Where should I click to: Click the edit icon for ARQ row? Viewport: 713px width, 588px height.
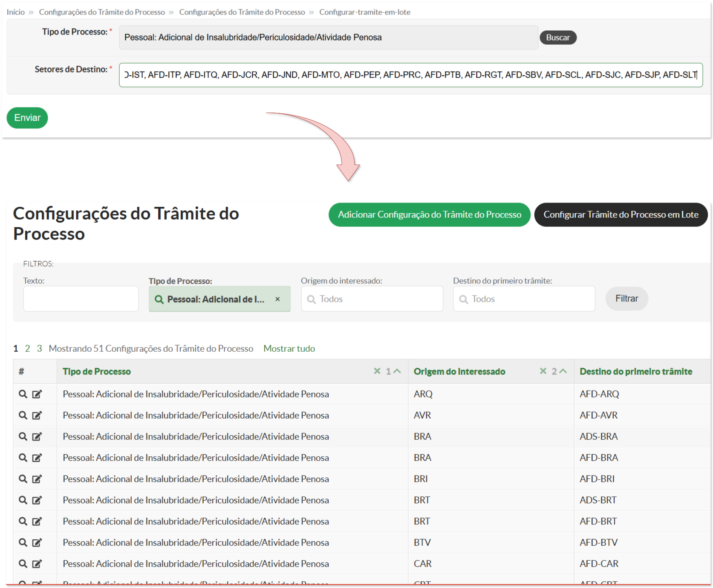(37, 394)
